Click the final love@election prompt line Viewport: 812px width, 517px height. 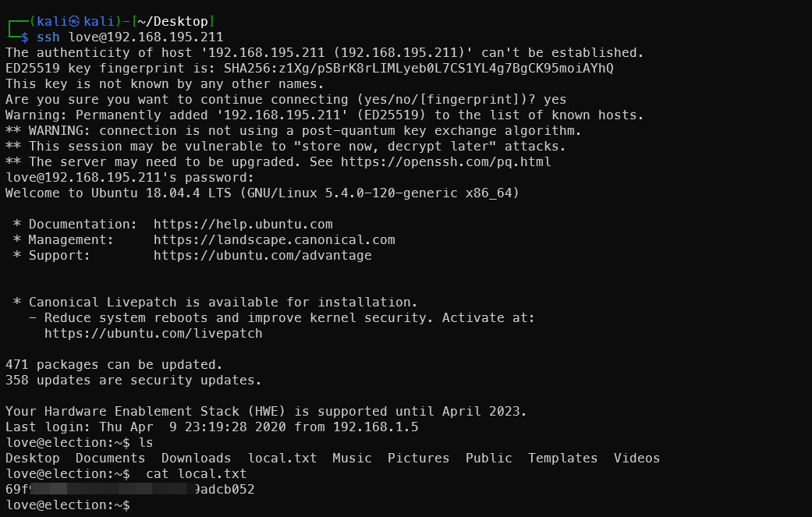(x=68, y=505)
